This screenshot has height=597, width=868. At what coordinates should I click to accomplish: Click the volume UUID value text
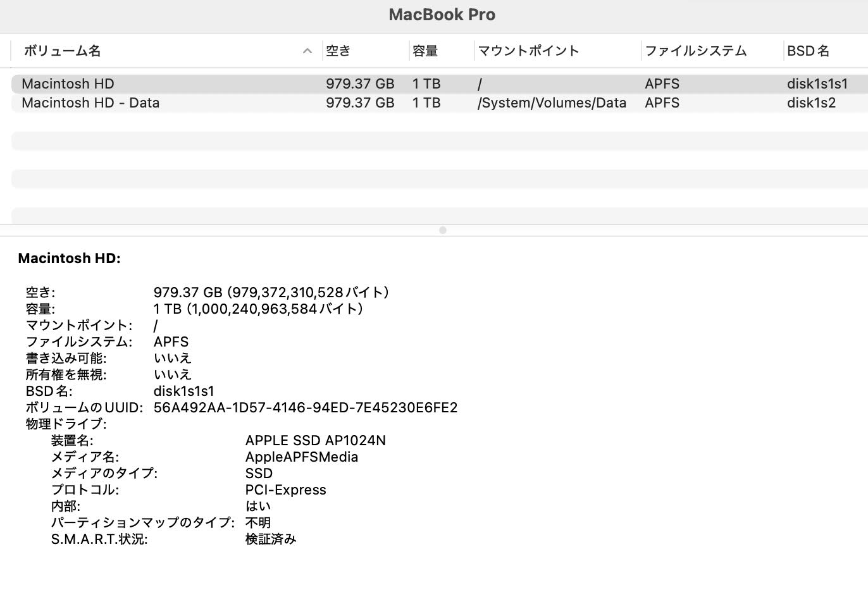[x=305, y=408]
